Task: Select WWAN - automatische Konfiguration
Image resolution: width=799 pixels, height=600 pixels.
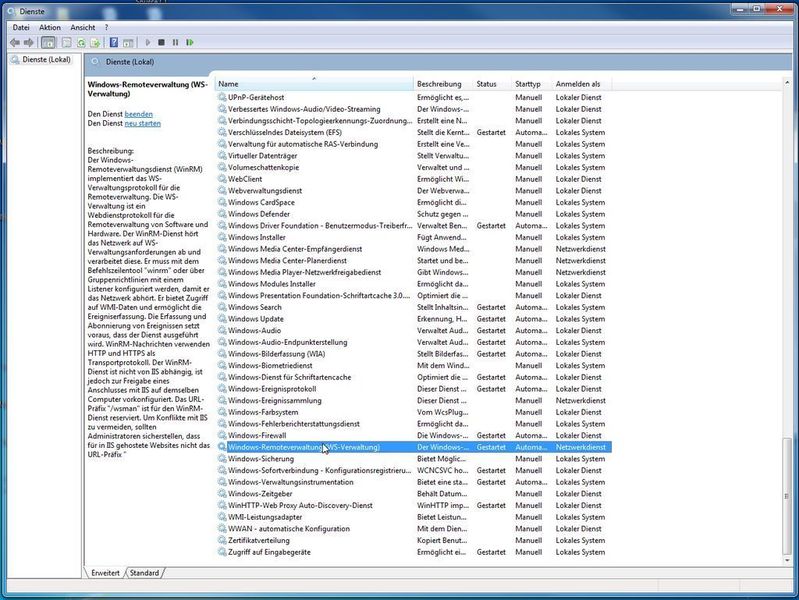Action: coord(414,529)
